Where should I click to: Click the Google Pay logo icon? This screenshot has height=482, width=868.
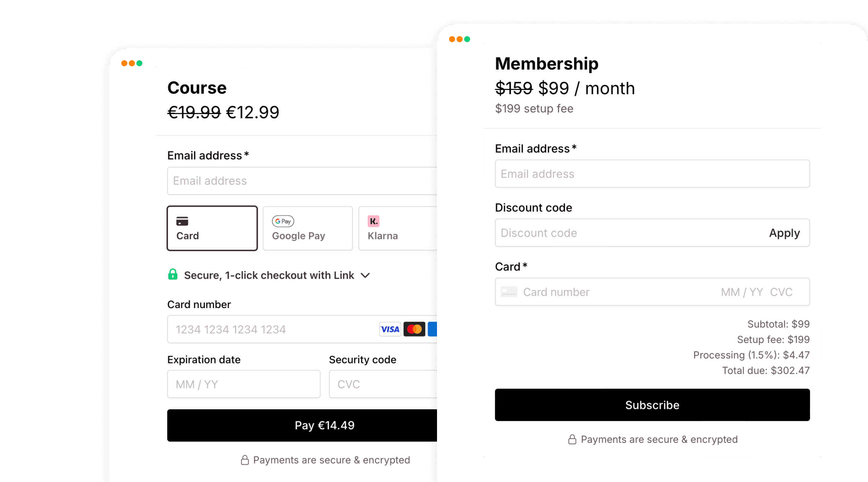pos(283,221)
